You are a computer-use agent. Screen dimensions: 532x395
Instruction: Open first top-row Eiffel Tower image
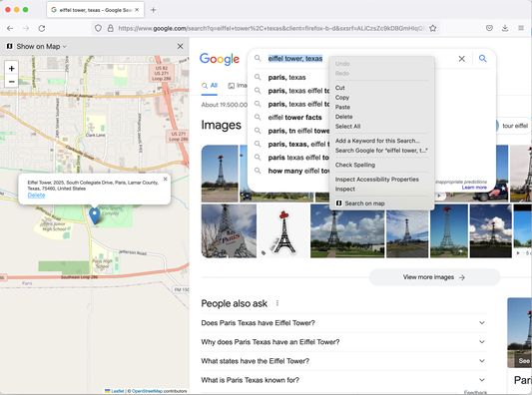point(220,174)
